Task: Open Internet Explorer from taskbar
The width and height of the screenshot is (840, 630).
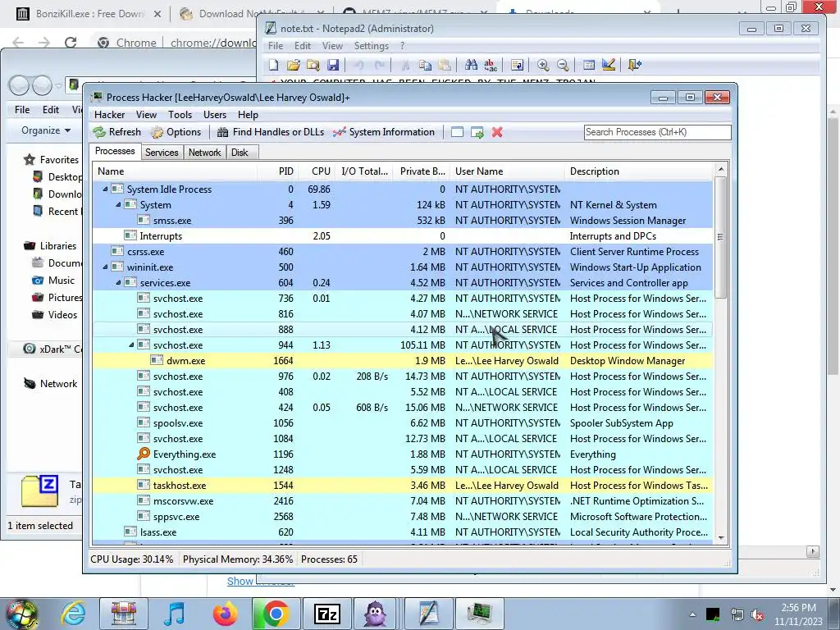Action: point(73,614)
